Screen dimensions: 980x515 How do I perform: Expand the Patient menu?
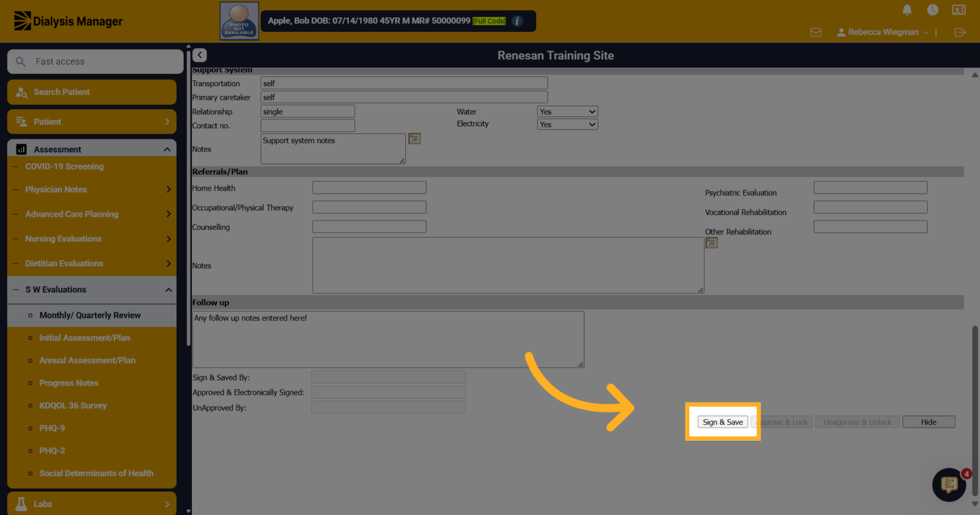[92, 122]
